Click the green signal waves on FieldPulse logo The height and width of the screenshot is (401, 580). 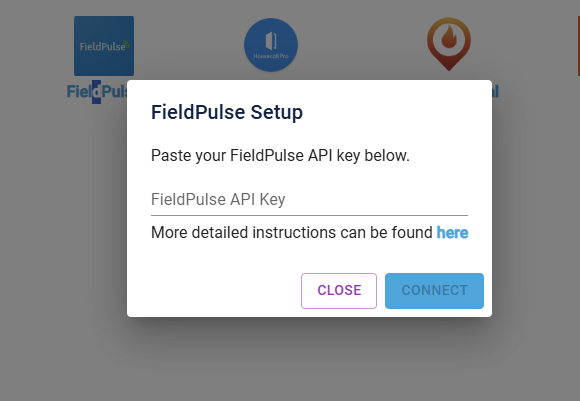click(x=127, y=44)
